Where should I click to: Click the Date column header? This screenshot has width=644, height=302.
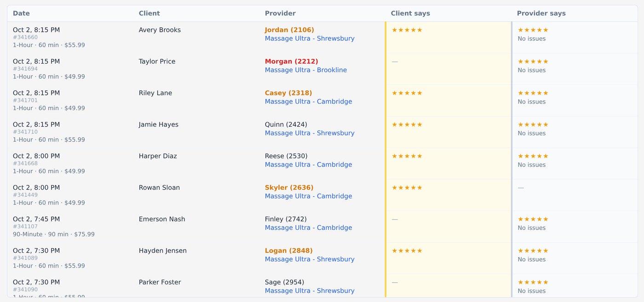[21, 13]
